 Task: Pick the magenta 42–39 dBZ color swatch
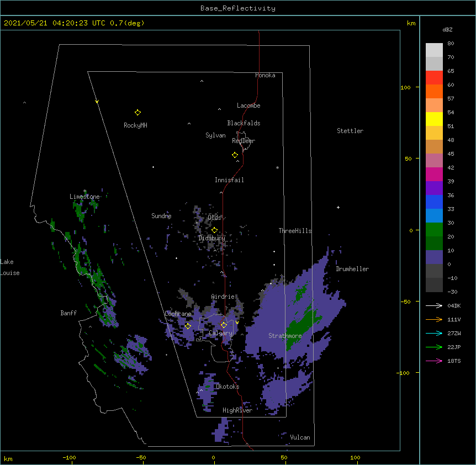click(x=434, y=174)
